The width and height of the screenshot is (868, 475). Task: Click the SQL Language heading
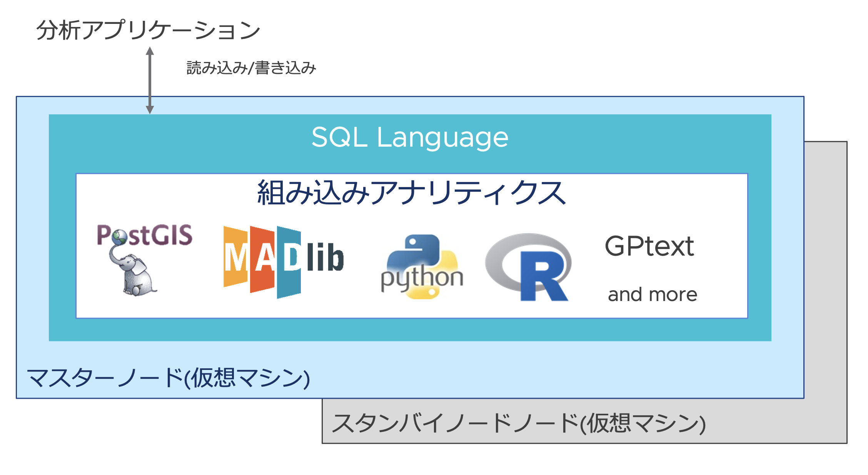click(410, 137)
